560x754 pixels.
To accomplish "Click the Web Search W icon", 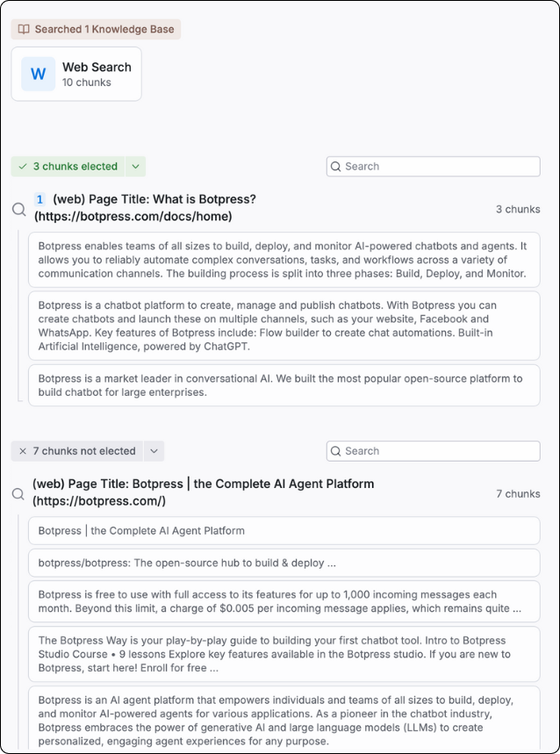I will [38, 74].
